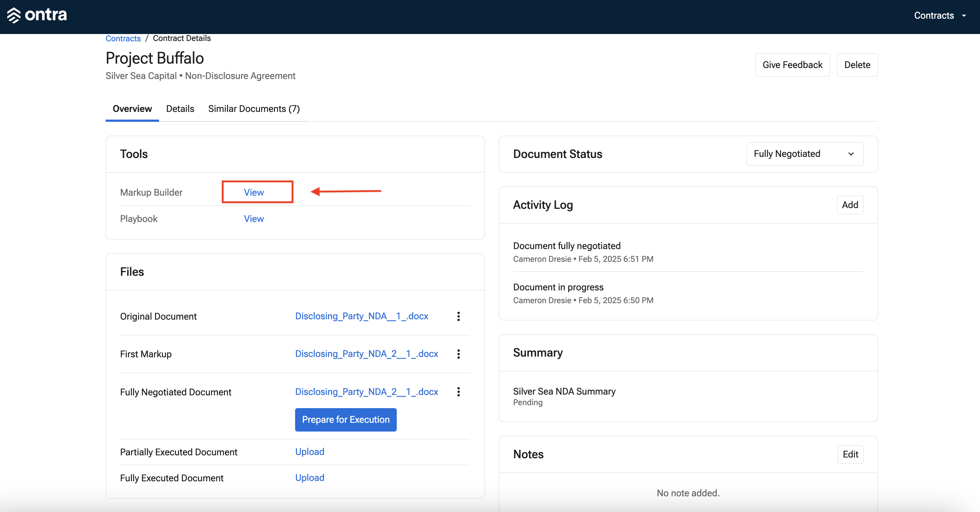This screenshot has height=512, width=980.
Task: Open the Playbook View link
Action: pos(254,219)
